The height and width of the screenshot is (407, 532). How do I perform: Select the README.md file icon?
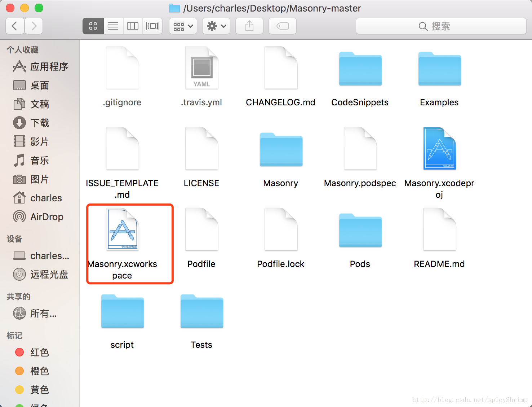click(440, 229)
